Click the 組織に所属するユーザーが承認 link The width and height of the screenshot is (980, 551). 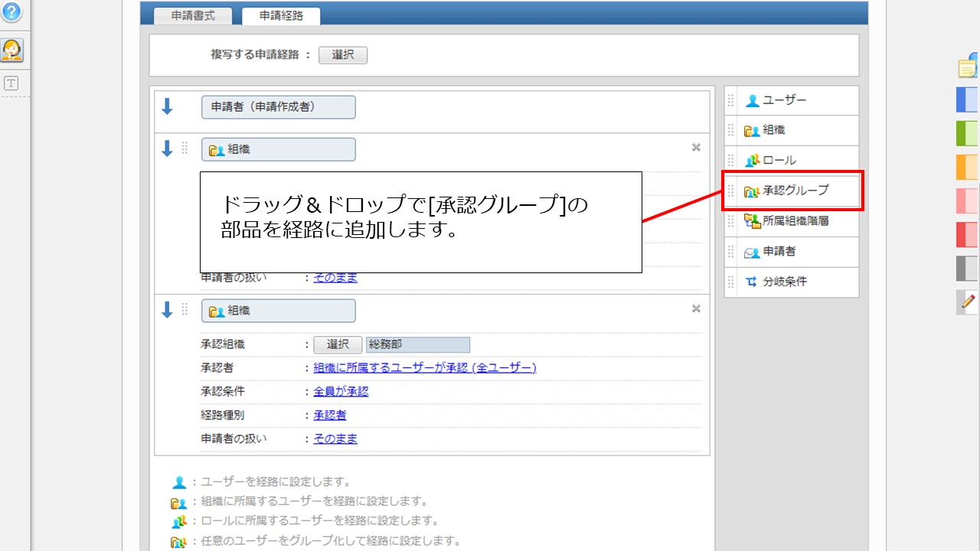[x=425, y=368]
